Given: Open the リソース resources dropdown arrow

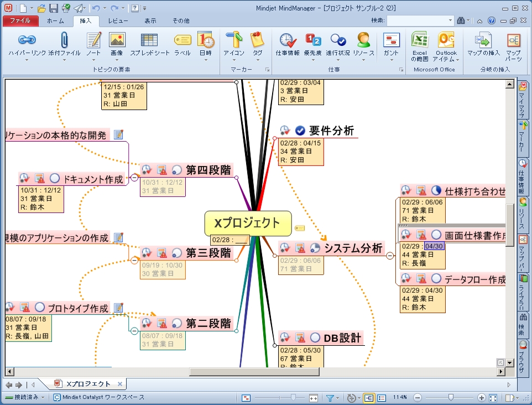Looking at the screenshot, I should [363, 60].
